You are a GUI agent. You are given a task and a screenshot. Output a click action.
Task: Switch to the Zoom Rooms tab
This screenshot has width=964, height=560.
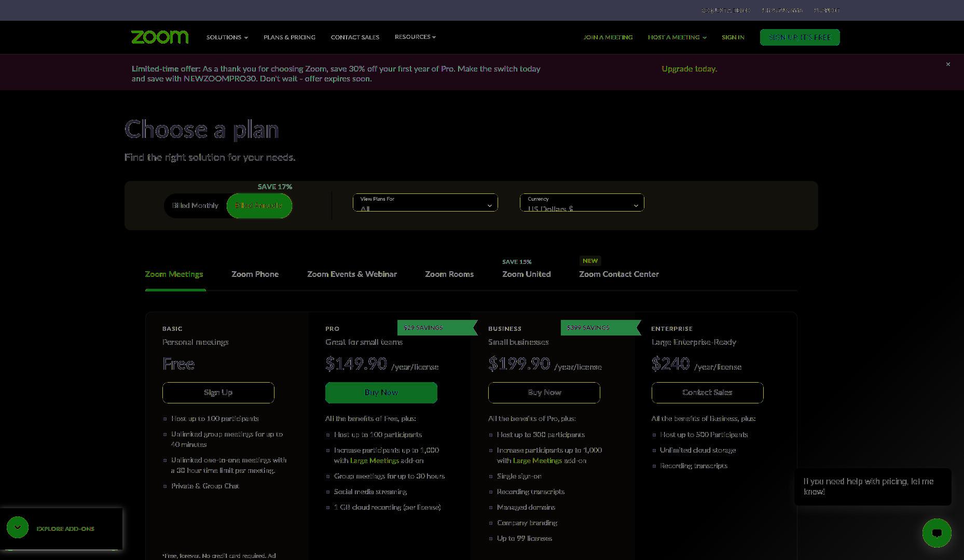[x=449, y=274]
